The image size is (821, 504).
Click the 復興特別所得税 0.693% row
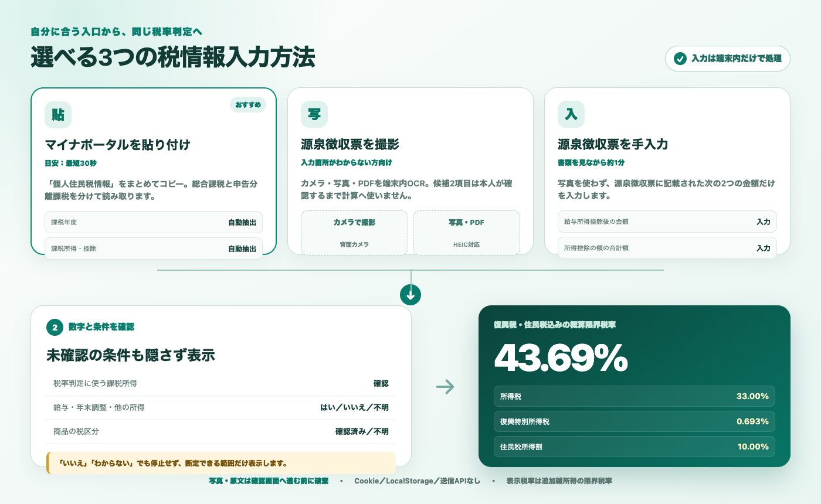[x=635, y=421]
